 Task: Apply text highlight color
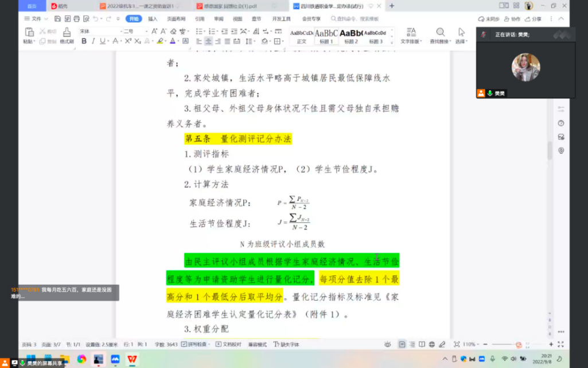[160, 41]
